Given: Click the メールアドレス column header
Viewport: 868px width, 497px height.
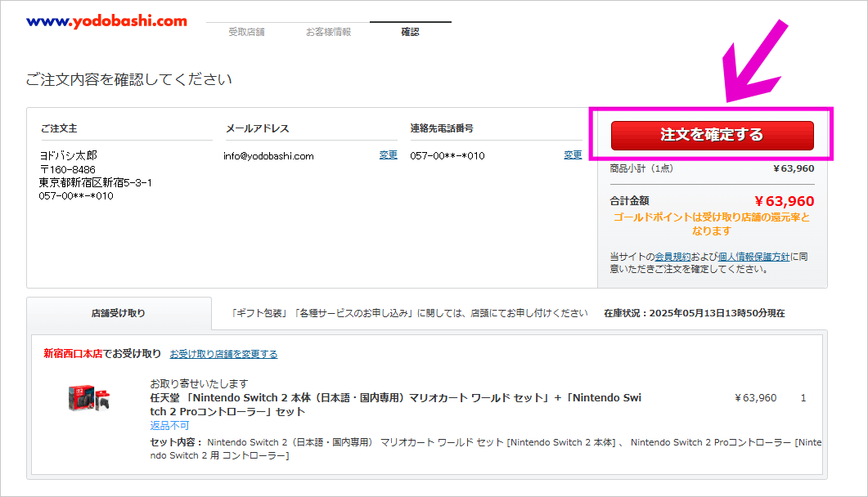Looking at the screenshot, I should point(258,128).
